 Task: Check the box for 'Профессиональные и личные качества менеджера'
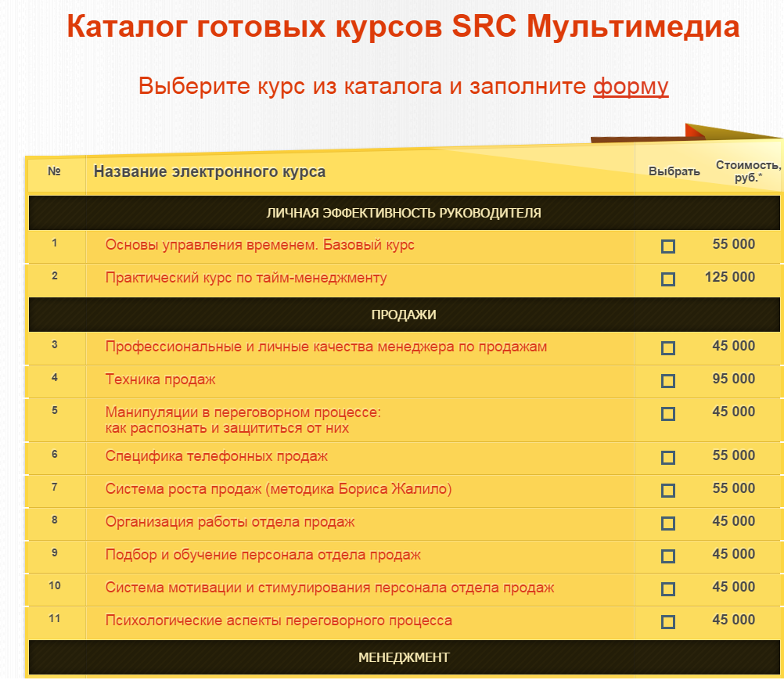668,348
